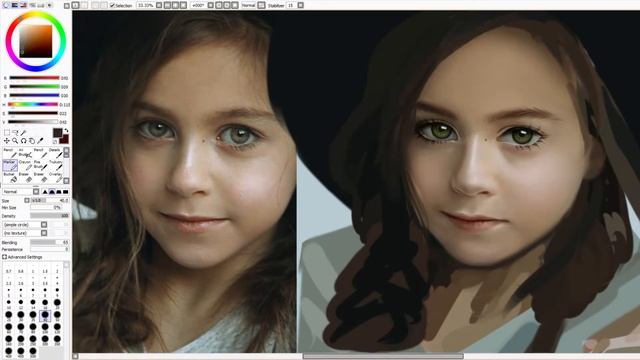640x360 pixels.
Task: Pick the pointed triangle brush edge shape
Action: [45, 191]
